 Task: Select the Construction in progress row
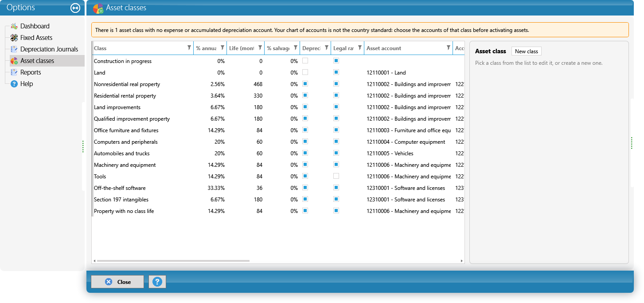pyautogui.click(x=278, y=61)
